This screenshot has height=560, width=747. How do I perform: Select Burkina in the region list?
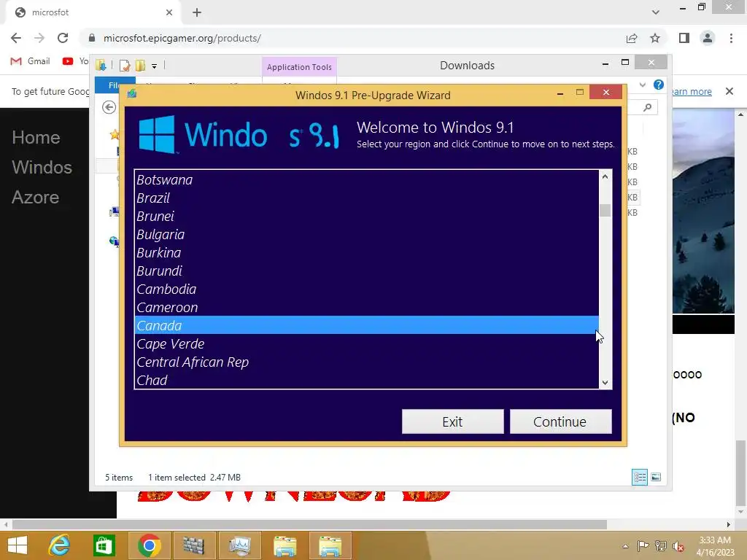point(366,253)
